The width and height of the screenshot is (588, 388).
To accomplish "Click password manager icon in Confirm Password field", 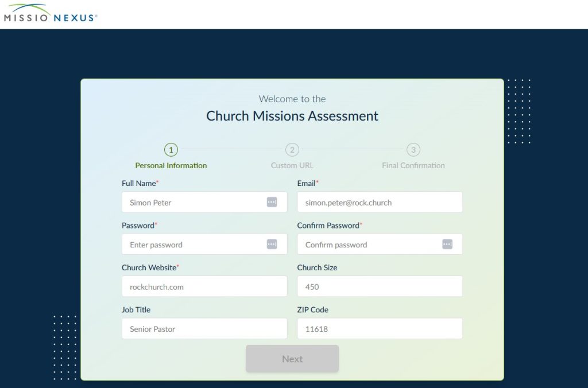I will [447, 244].
